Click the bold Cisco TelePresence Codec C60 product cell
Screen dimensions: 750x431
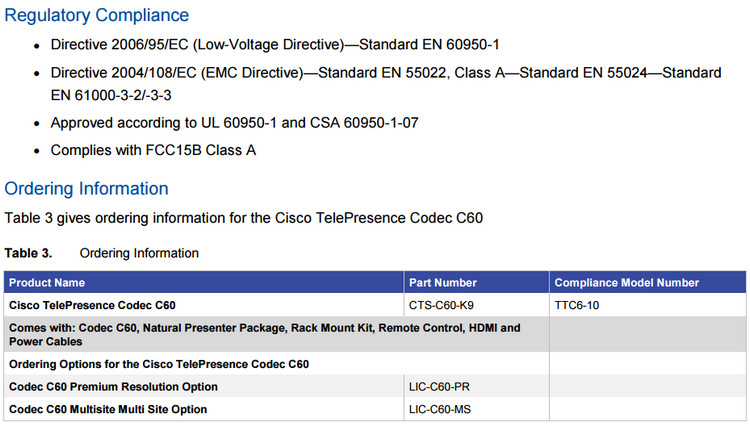98,305
